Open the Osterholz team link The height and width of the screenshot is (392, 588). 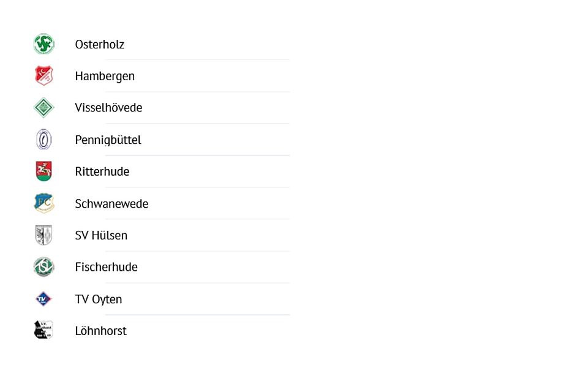(99, 44)
